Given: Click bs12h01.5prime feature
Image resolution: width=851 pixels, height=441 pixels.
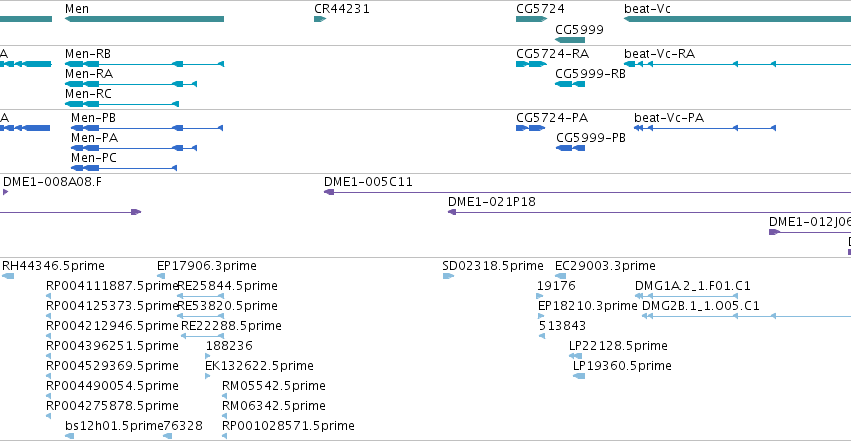Looking at the screenshot, I should coord(69,436).
